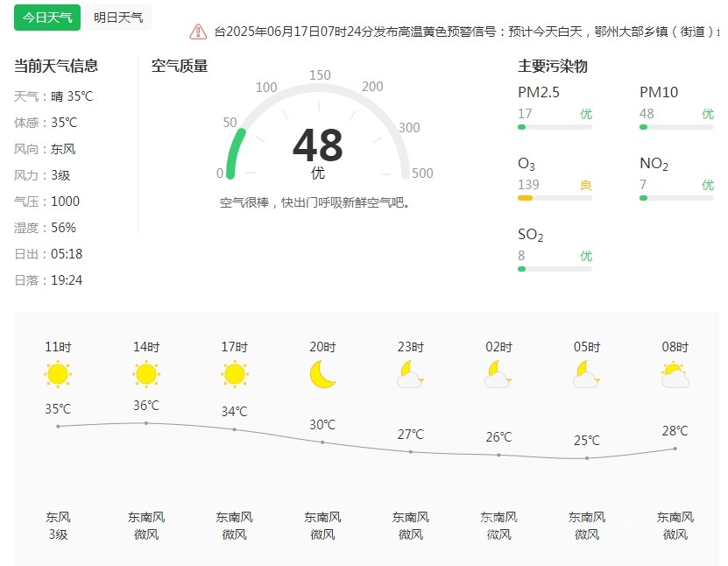Click the 体感：35℃ row
This screenshot has height=566, width=728.
46,123
